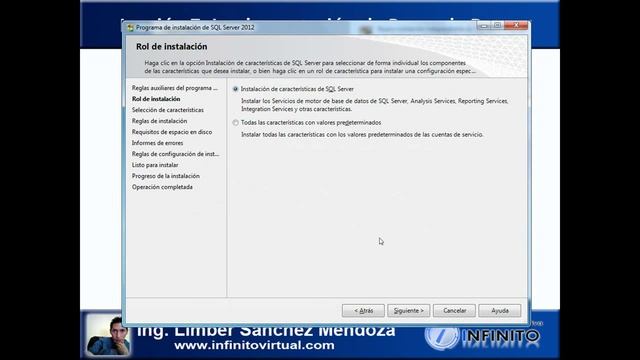Select Rol de instalación step in sidebar
Image resolution: width=640 pixels, height=360 pixels.
(156, 99)
